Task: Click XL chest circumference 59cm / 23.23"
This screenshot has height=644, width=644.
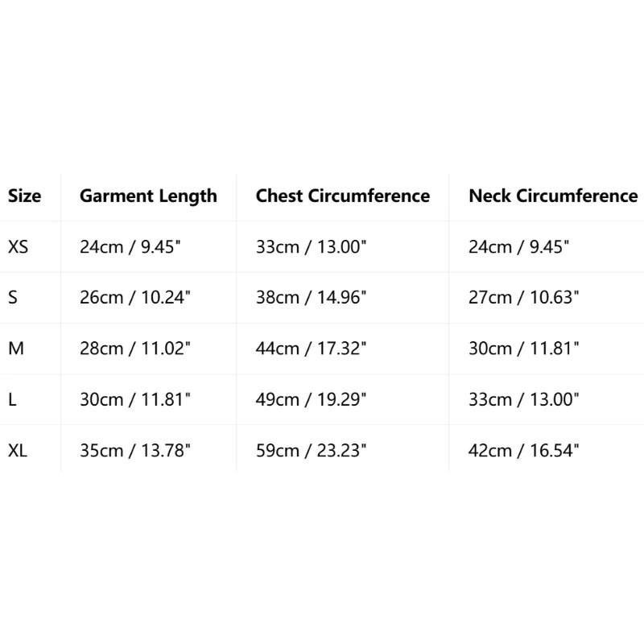Action: coord(311,451)
